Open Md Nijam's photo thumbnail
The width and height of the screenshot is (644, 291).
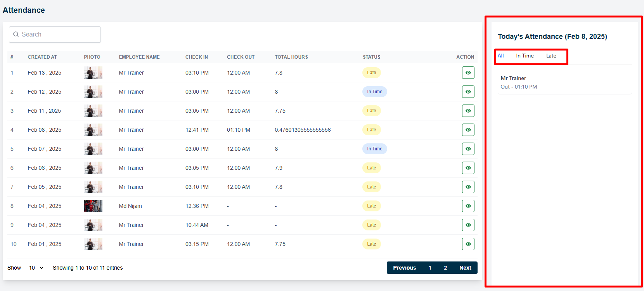point(93,206)
